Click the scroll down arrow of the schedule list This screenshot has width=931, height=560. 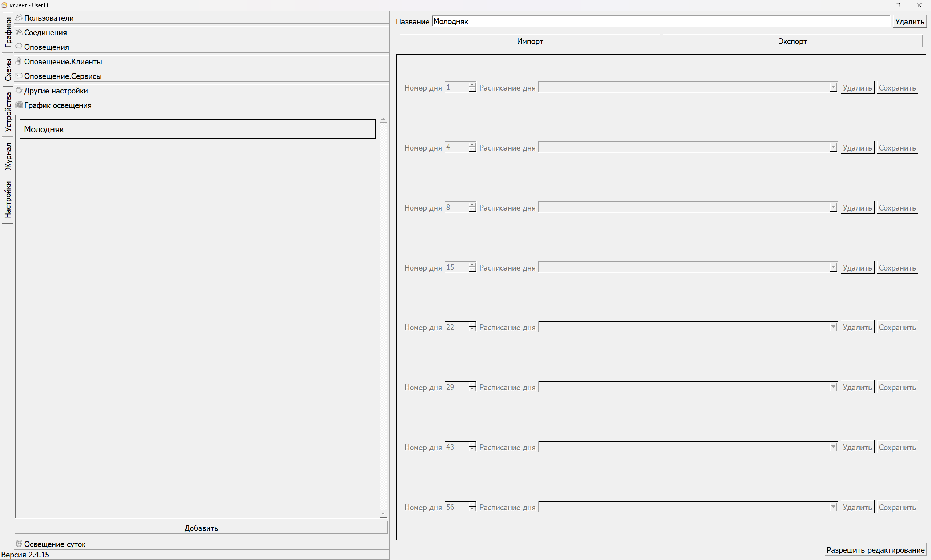pos(383,513)
